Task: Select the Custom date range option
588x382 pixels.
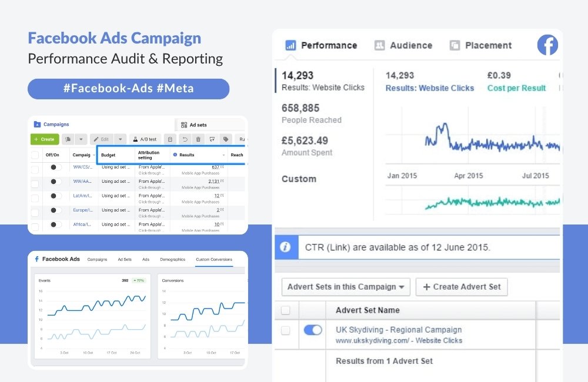Action: point(299,179)
